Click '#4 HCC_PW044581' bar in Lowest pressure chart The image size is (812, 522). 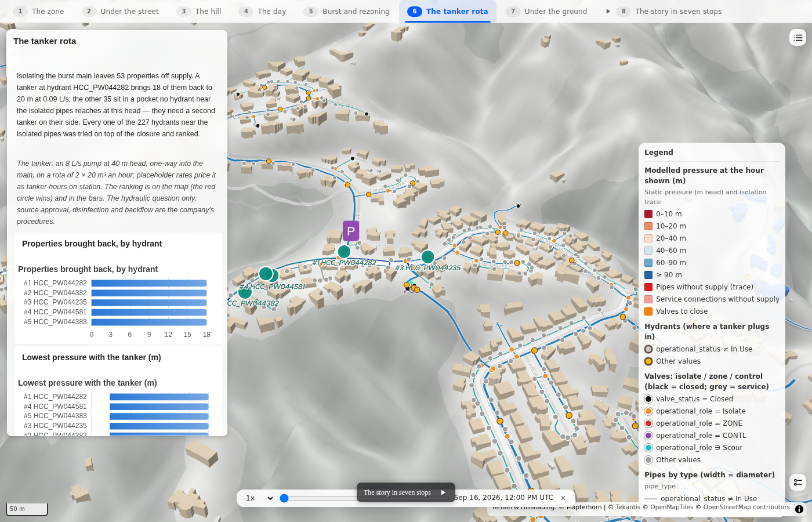pyautogui.click(x=159, y=407)
